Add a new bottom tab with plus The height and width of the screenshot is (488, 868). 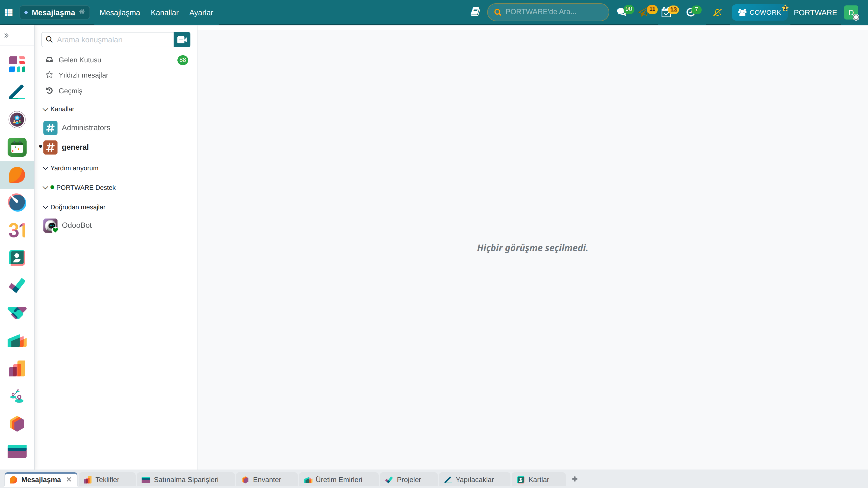(575, 479)
